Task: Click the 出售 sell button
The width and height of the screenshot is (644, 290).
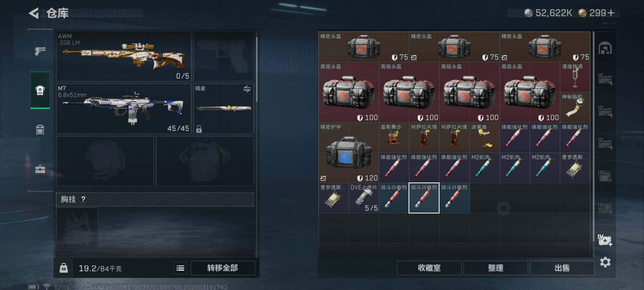Action: point(562,268)
